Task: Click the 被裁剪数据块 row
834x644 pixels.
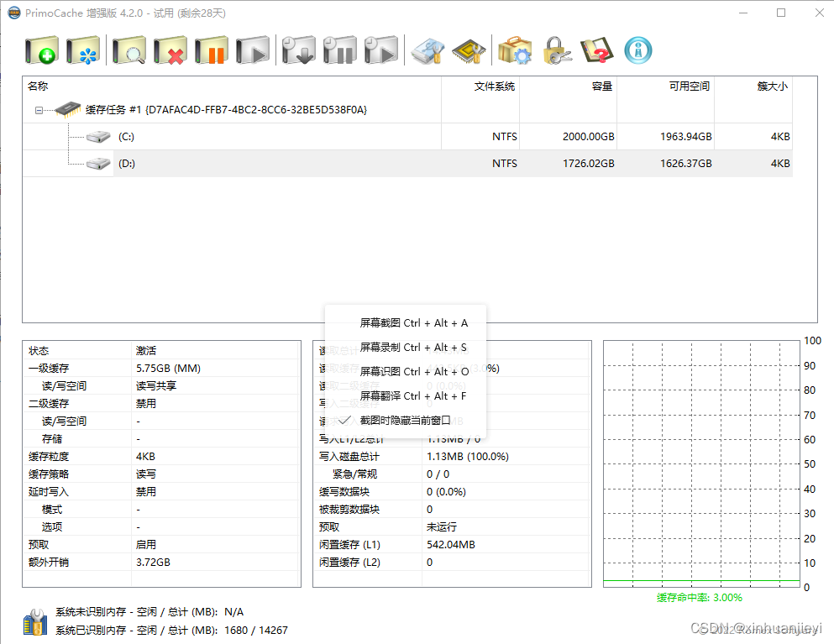Action: click(452, 509)
